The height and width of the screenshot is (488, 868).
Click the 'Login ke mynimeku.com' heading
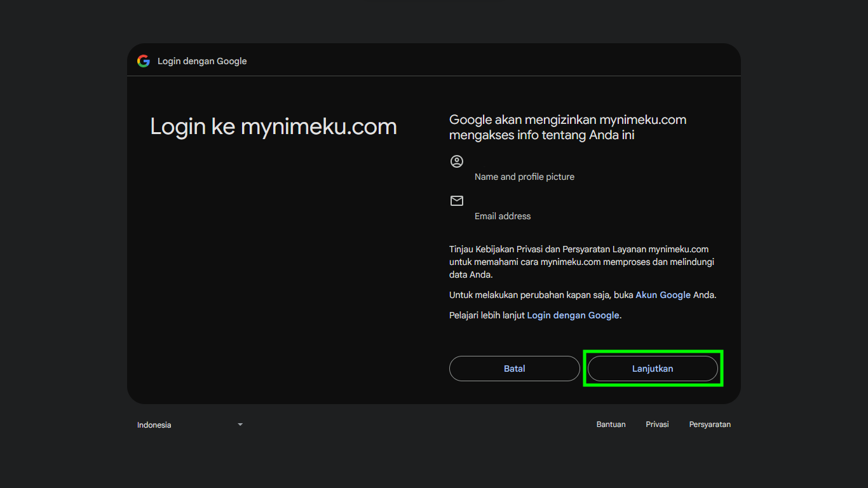coord(273,126)
